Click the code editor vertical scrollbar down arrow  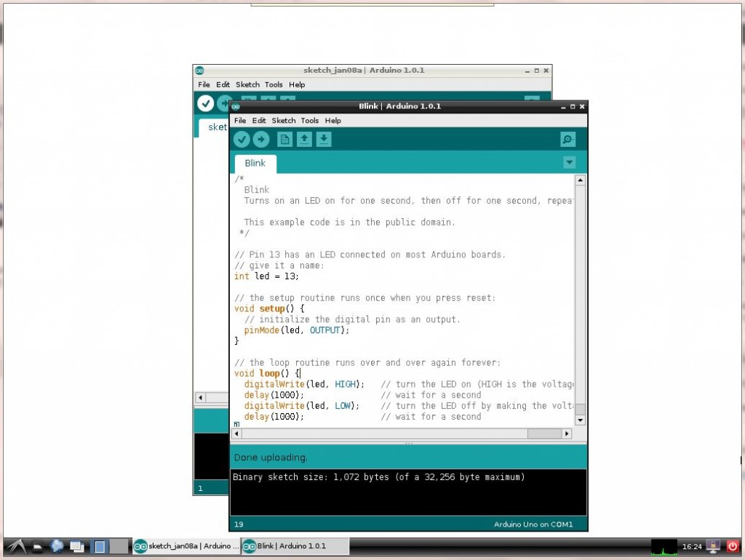[580, 420]
